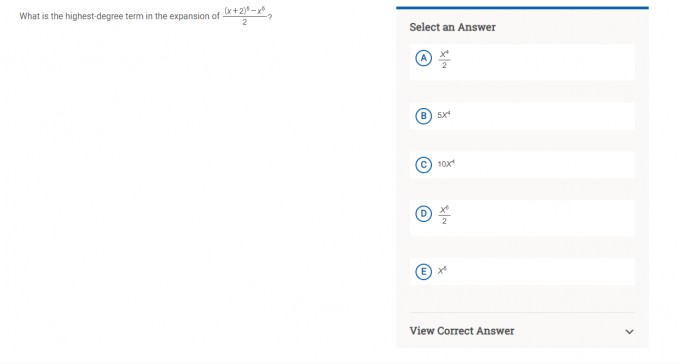680x364 pixels.
Task: Pick the x⁵ answer expression in option E
Action: click(442, 270)
